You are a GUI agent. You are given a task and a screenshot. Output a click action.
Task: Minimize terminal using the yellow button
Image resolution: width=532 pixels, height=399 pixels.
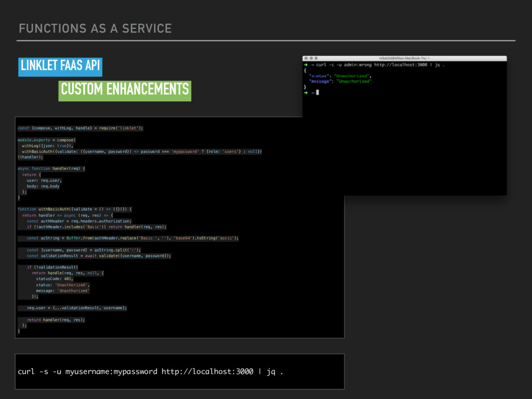(x=311, y=58)
